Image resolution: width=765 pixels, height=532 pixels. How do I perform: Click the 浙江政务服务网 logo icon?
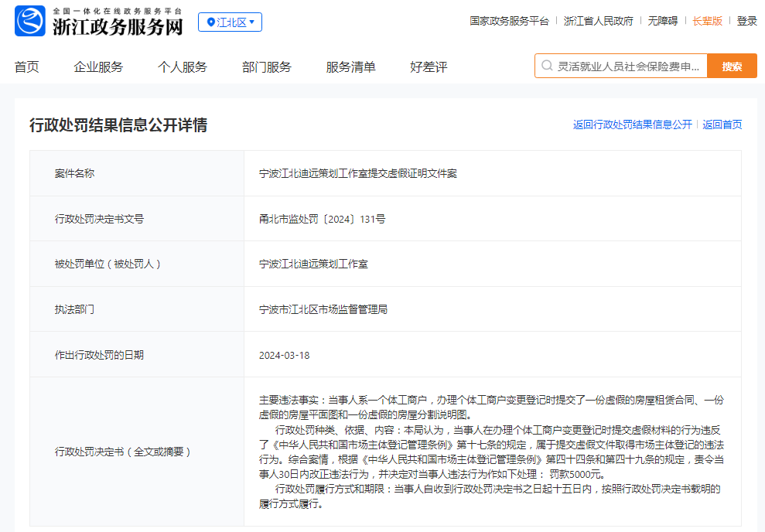click(x=30, y=22)
